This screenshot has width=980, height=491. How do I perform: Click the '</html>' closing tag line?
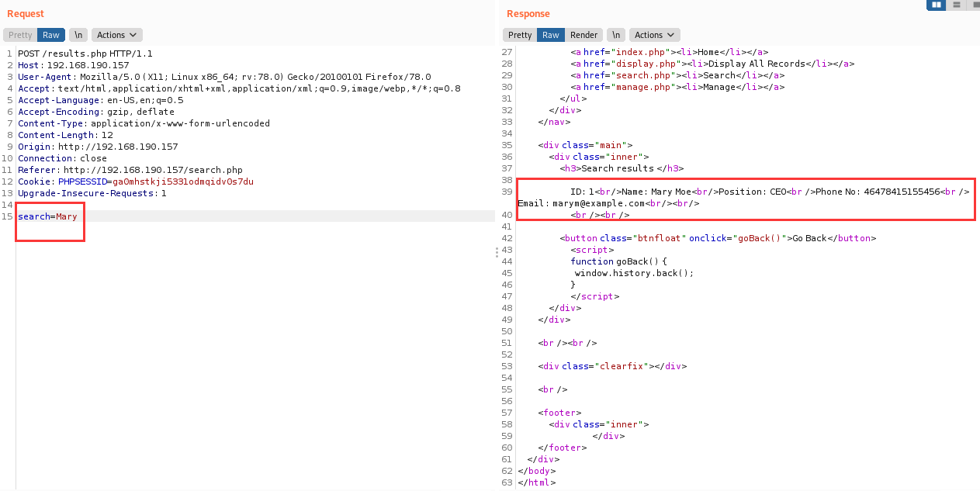click(537, 482)
